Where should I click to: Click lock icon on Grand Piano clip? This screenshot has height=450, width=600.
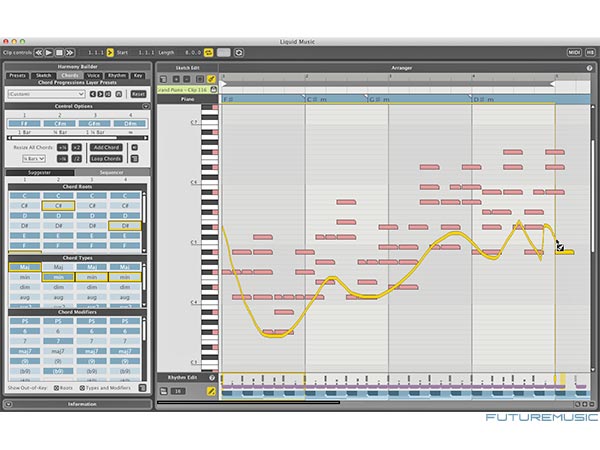pos(214,90)
